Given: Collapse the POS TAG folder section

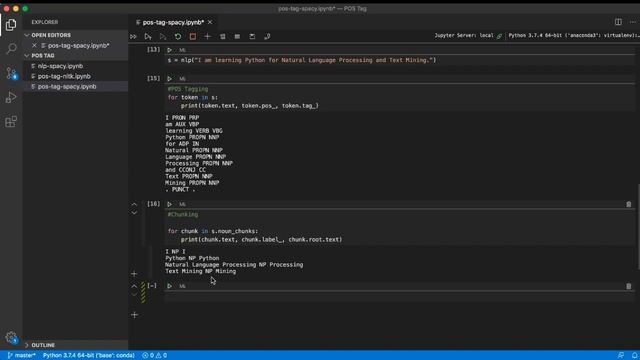Looking at the screenshot, I should 43,56.
